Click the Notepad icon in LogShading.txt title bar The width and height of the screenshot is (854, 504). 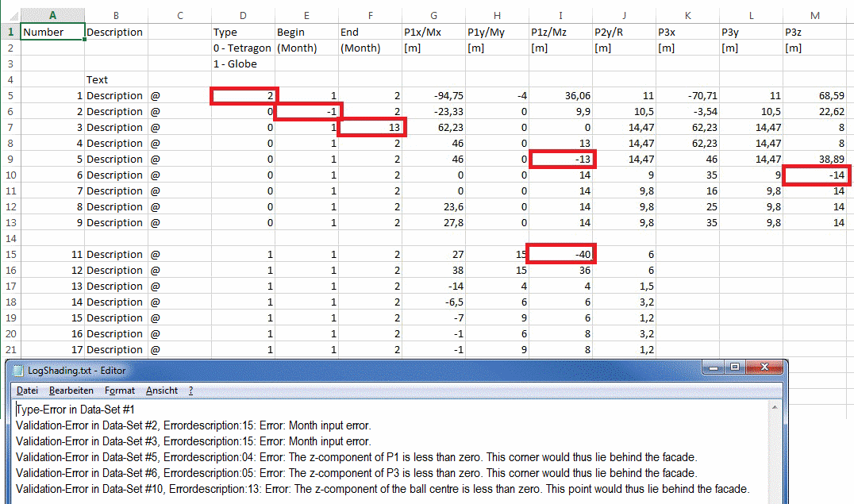[x=18, y=371]
